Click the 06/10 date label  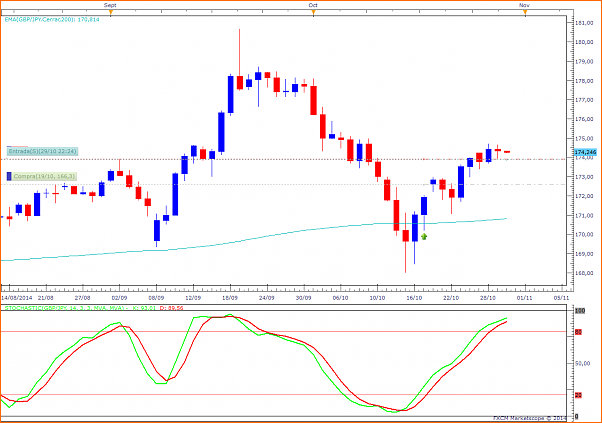point(341,298)
